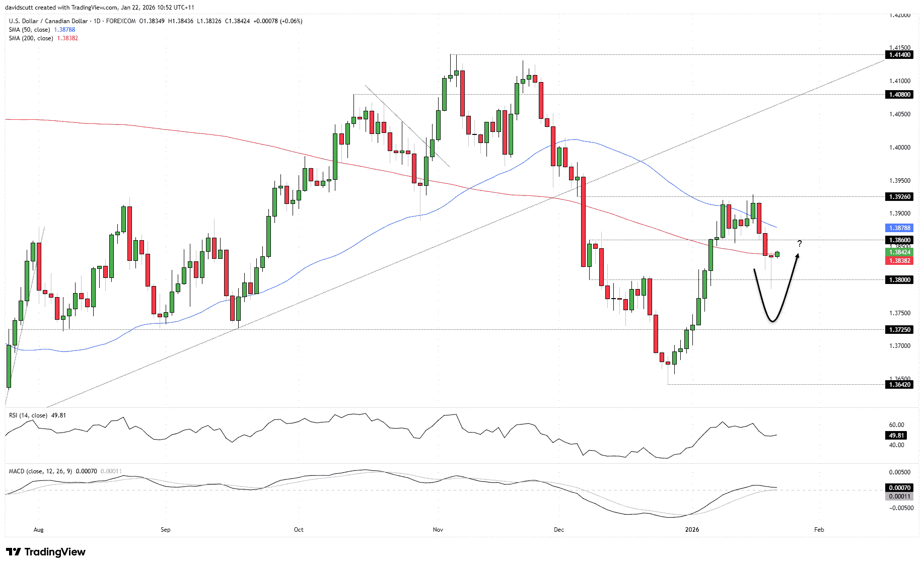Click the 2026 marker on the time axis
924x567 pixels.
(692, 530)
